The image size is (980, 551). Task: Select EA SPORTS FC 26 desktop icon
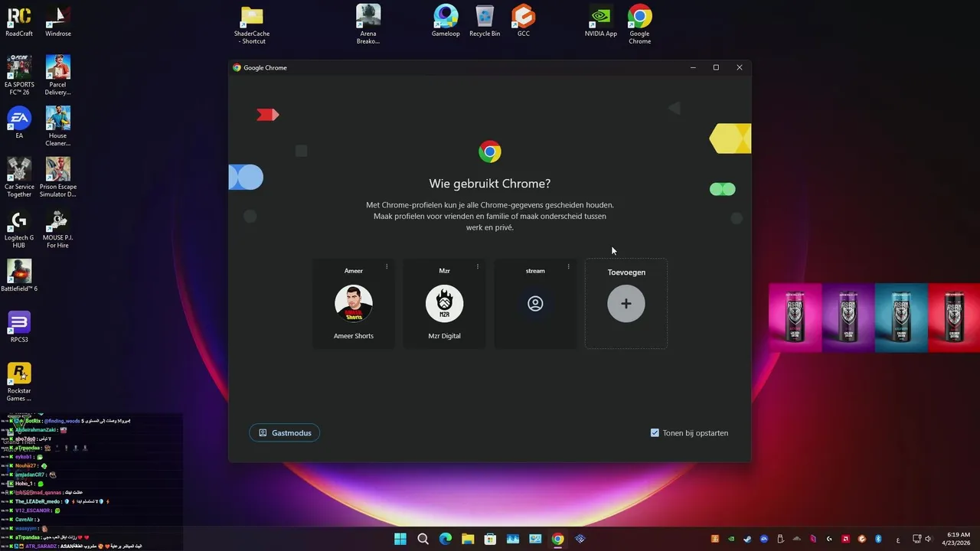[x=19, y=76]
